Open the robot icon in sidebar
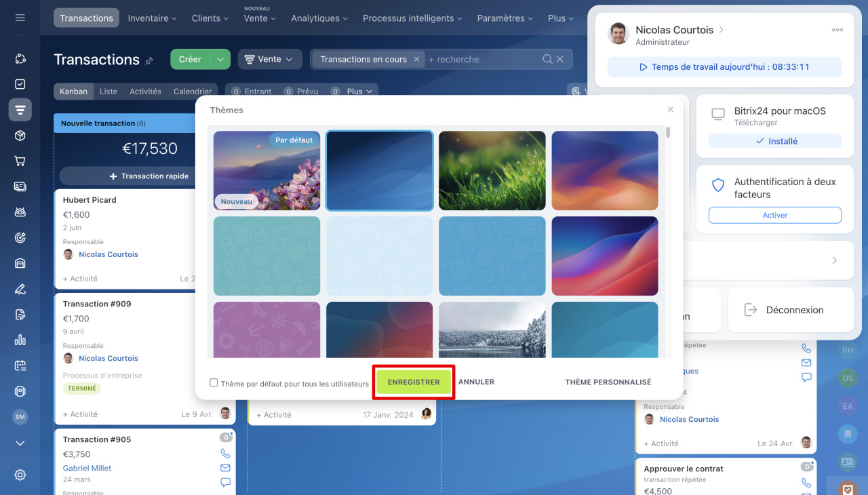 (x=20, y=212)
